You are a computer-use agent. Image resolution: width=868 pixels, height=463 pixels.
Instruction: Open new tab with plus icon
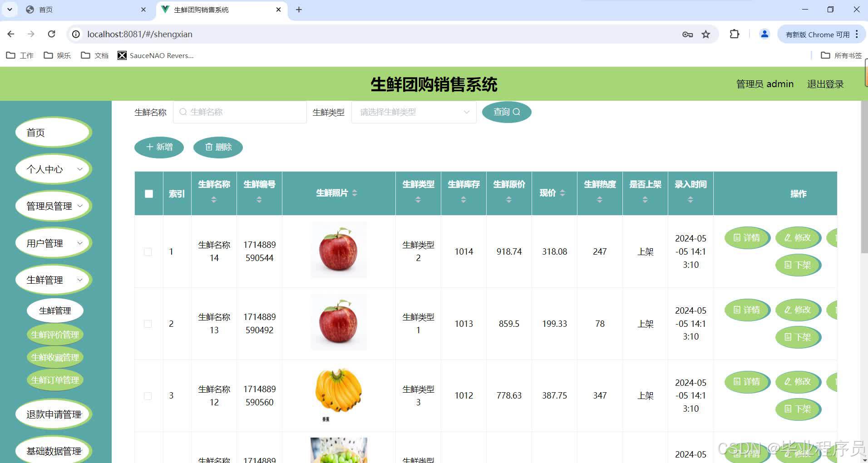click(x=299, y=10)
